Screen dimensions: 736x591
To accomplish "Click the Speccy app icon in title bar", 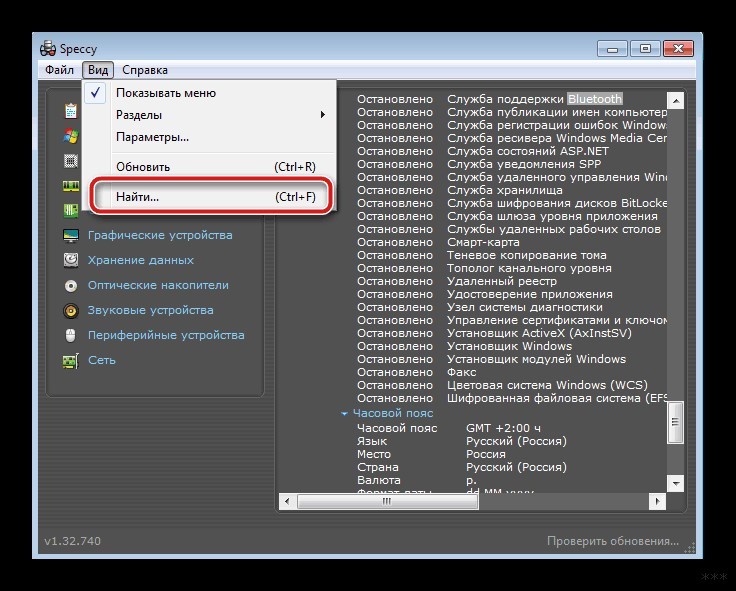I will pyautogui.click(x=48, y=48).
